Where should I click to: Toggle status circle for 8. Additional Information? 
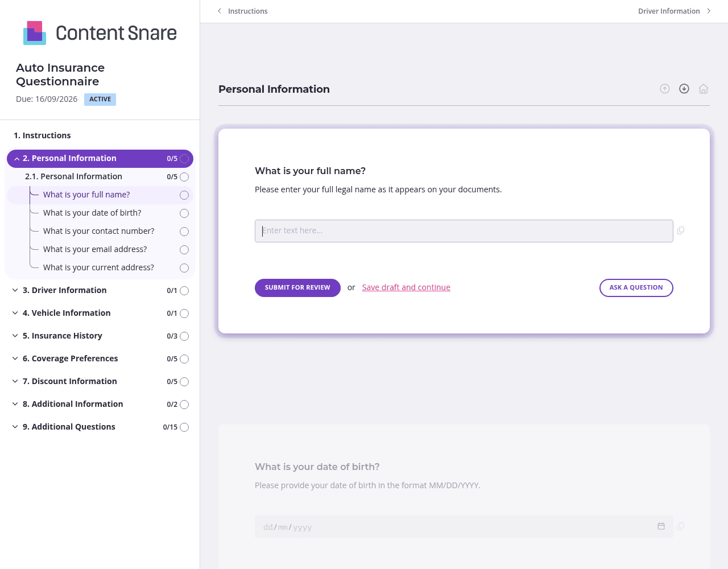(184, 405)
